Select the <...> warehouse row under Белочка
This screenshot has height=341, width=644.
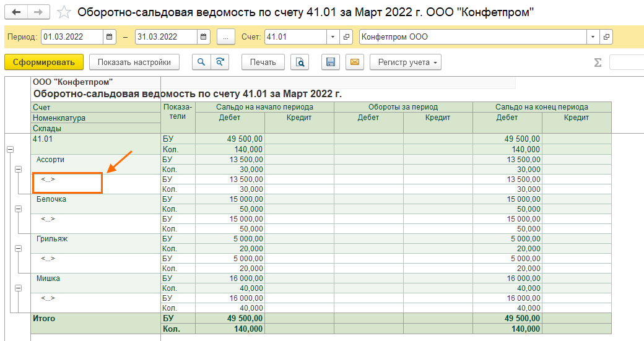click(x=48, y=218)
